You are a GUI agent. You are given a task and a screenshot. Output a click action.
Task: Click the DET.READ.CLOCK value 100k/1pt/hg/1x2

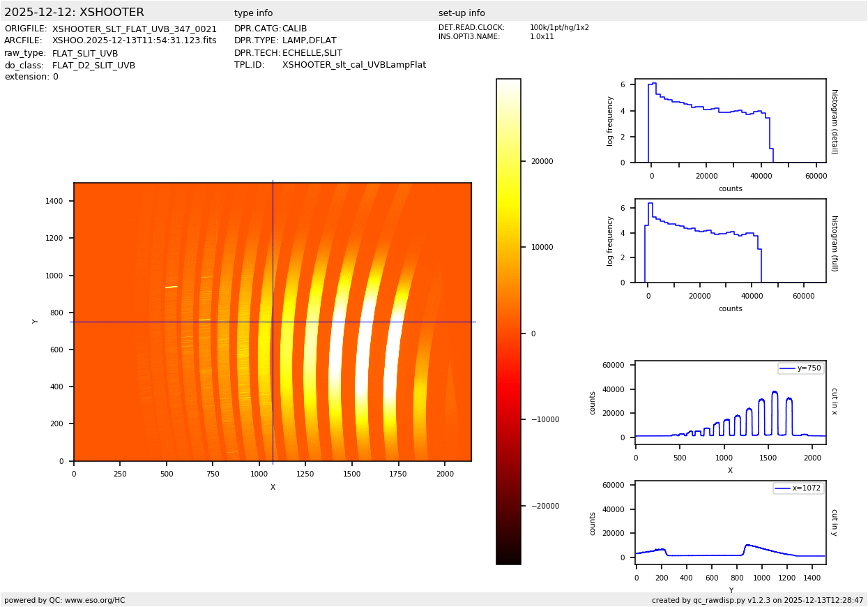tap(558, 28)
